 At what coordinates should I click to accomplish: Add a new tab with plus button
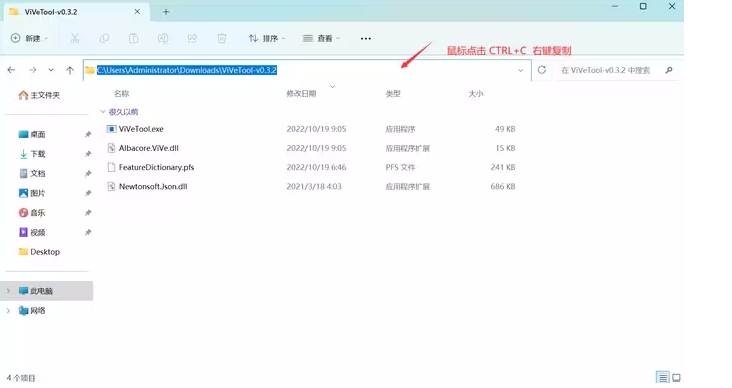click(x=166, y=12)
